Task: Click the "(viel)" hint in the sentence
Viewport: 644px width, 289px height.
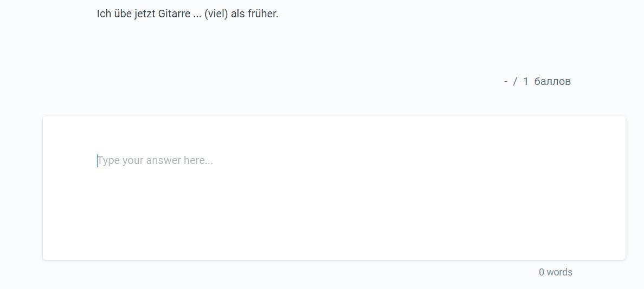Action: tap(216, 14)
